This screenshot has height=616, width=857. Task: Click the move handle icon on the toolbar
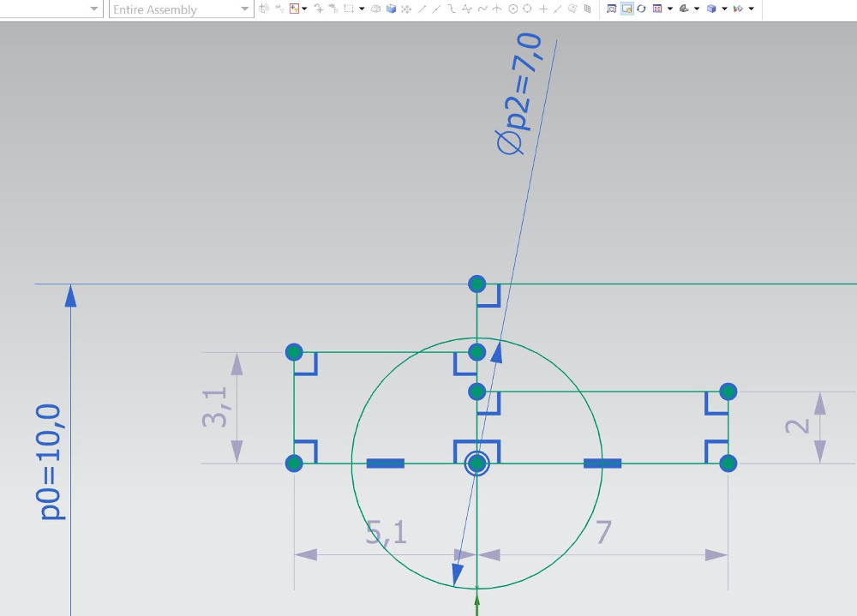click(x=320, y=9)
